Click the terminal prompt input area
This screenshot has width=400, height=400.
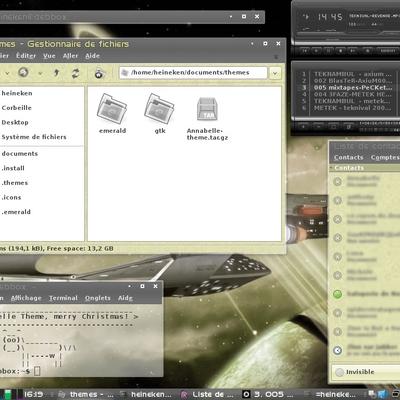click(37, 371)
